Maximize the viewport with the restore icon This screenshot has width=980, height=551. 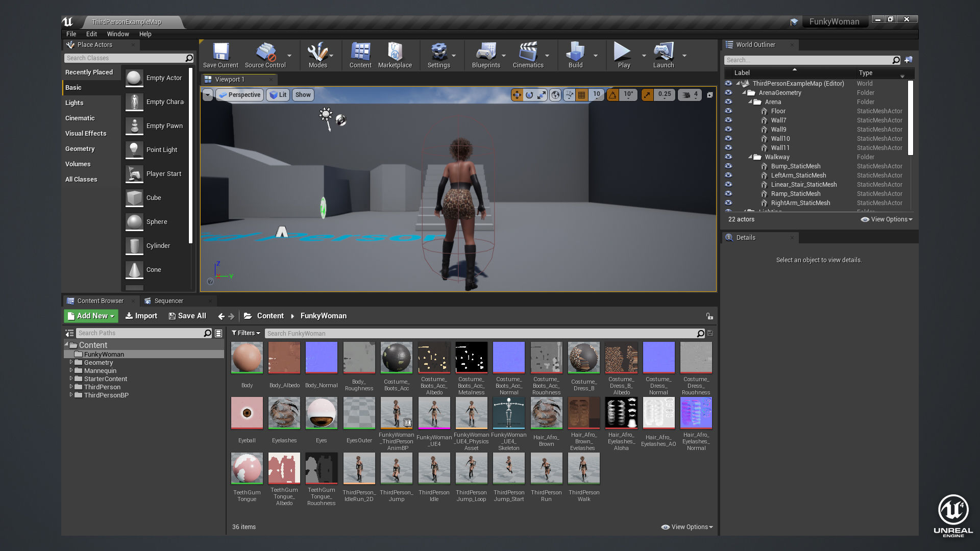tap(709, 95)
